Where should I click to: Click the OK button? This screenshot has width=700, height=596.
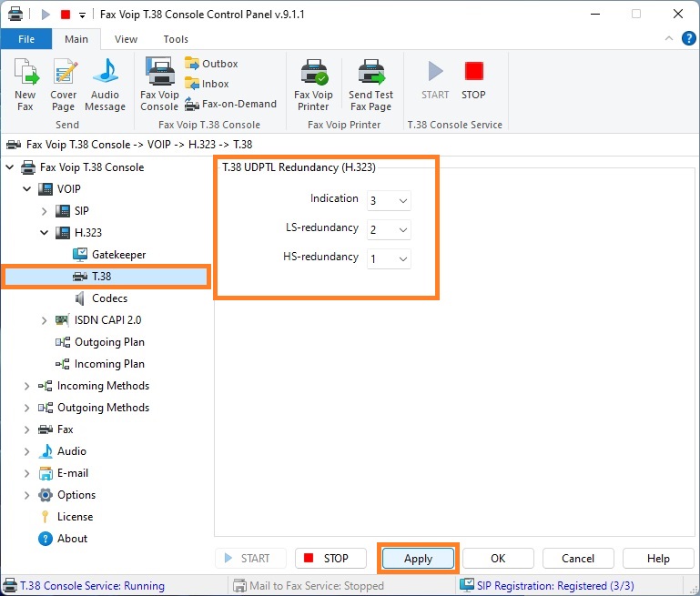[498, 558]
